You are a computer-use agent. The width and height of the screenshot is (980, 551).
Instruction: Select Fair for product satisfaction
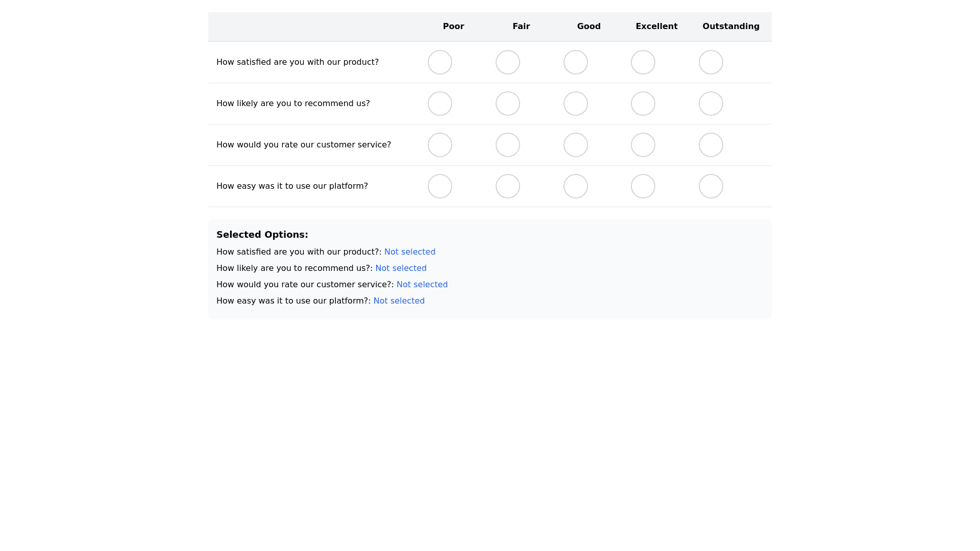508,62
